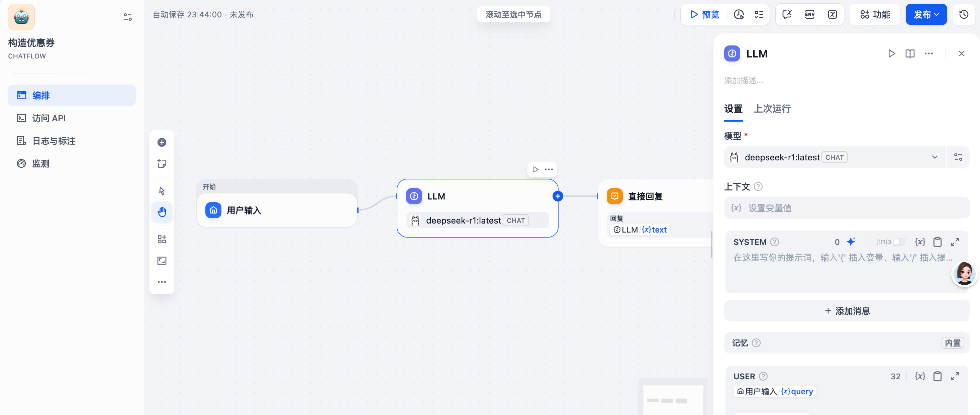
Task: Select the 直接回复 answer node
Action: (x=656, y=213)
